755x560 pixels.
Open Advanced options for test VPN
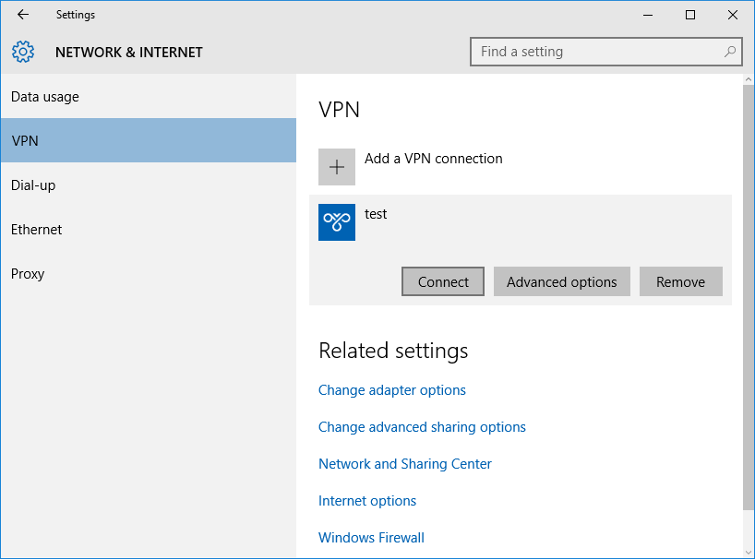(x=561, y=282)
